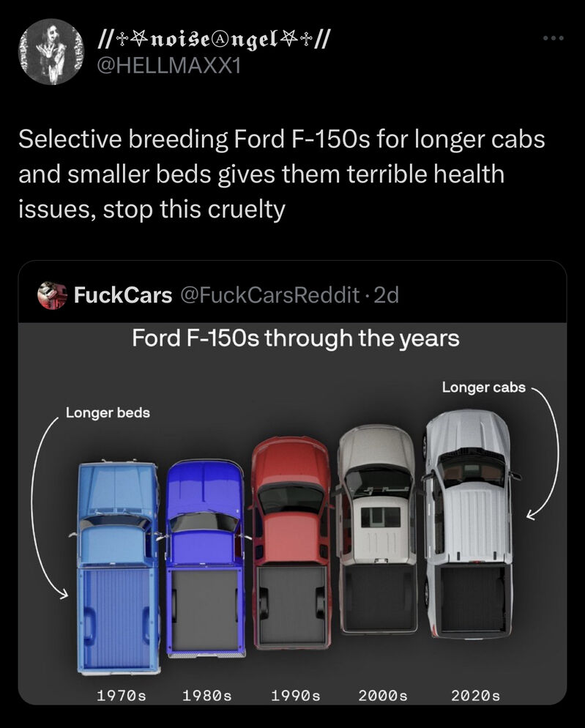Open the quoted tweet image
585x728 pixels.
[x=293, y=513]
